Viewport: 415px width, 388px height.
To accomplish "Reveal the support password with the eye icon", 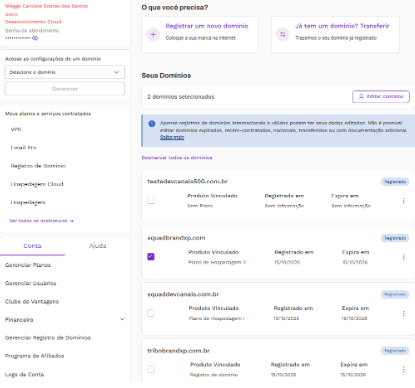I will pos(35,38).
